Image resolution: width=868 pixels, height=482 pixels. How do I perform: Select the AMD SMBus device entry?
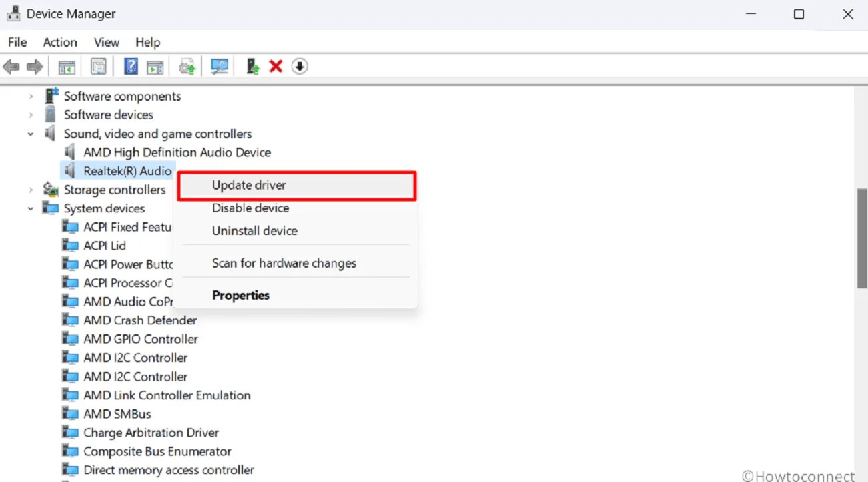coord(117,413)
